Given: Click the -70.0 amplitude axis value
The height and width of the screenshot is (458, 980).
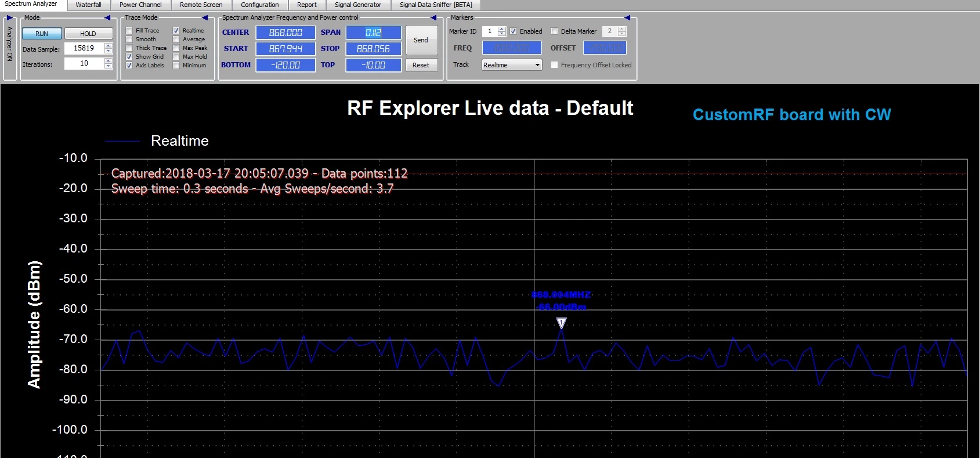Looking at the screenshot, I should pyautogui.click(x=73, y=339).
